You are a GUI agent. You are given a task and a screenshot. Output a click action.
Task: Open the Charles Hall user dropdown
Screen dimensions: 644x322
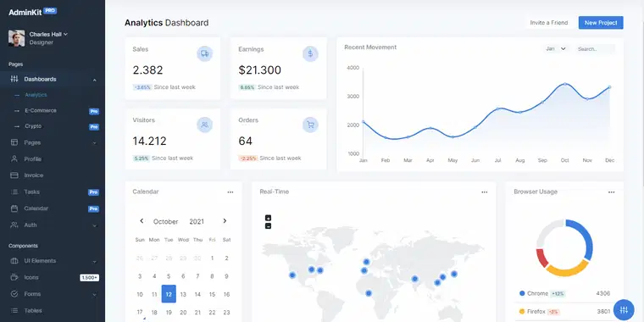(x=48, y=34)
